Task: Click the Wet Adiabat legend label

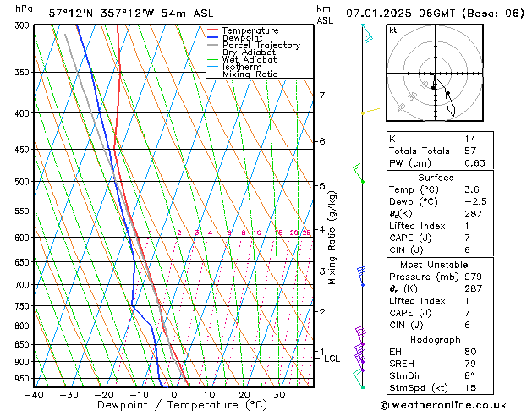Action: [x=250, y=60]
